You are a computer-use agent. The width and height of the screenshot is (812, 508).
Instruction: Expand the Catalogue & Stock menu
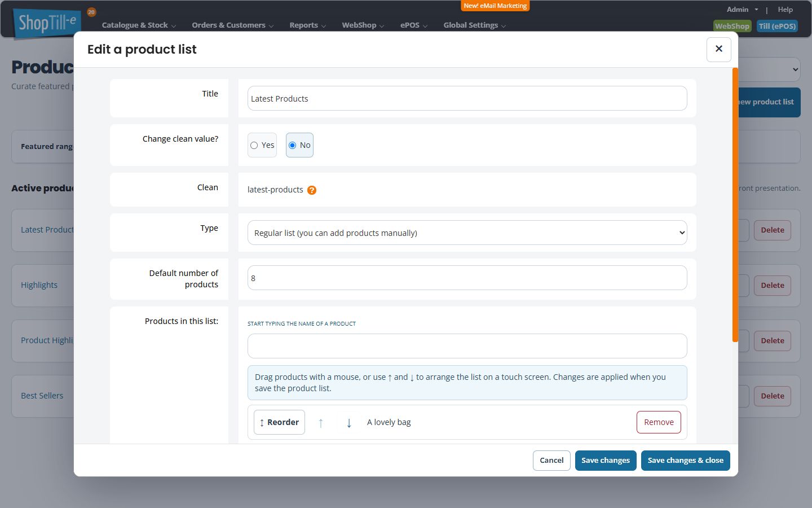click(139, 25)
